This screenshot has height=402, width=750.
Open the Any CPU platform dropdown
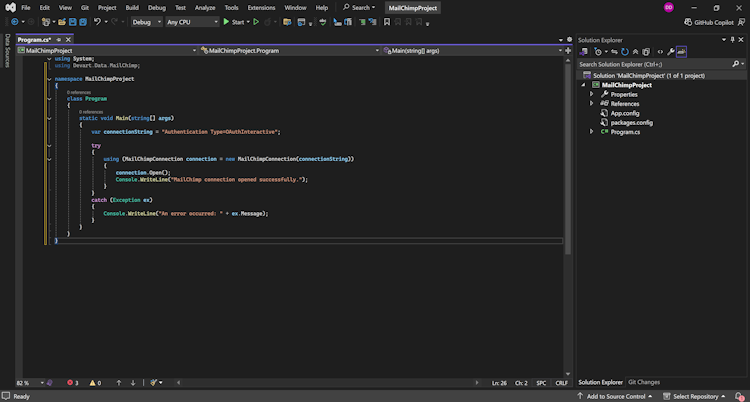tap(192, 21)
